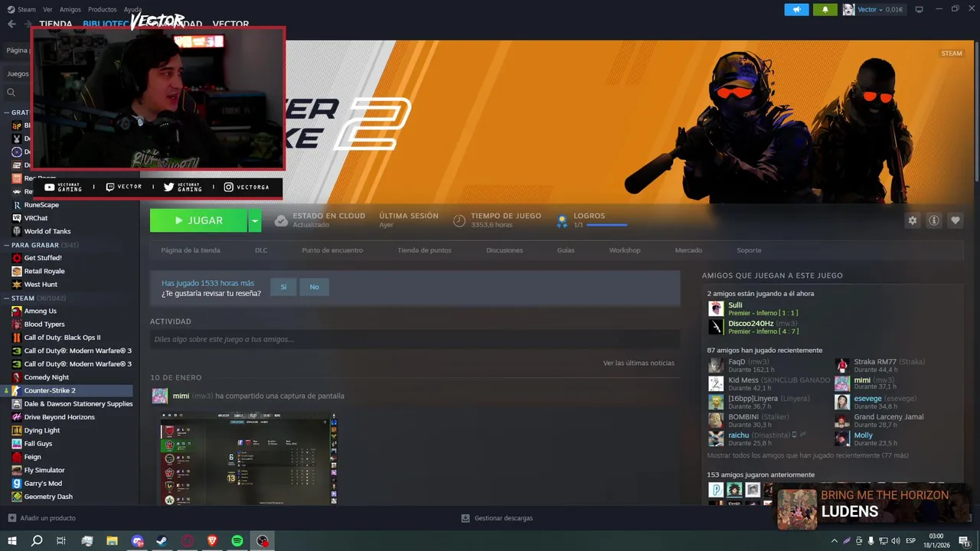Click Ver las últimas noticias link
Viewport: 980px width, 551px height.
(639, 363)
